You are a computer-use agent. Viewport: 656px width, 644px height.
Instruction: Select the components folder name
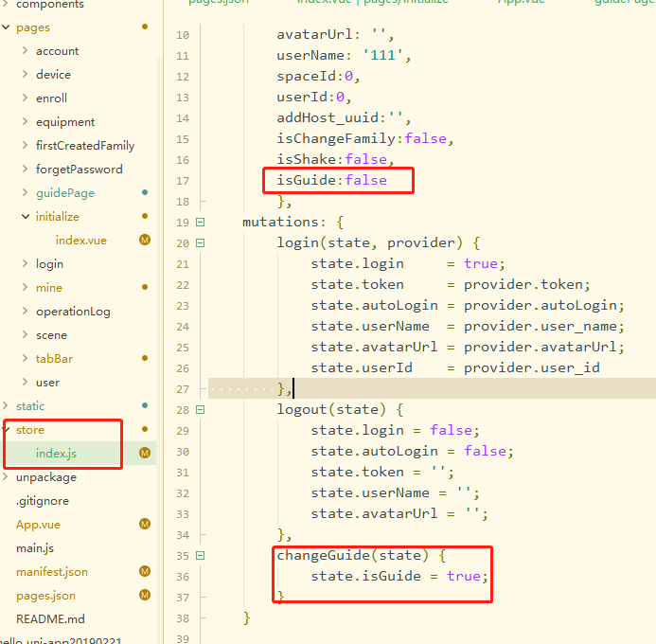click(50, 4)
